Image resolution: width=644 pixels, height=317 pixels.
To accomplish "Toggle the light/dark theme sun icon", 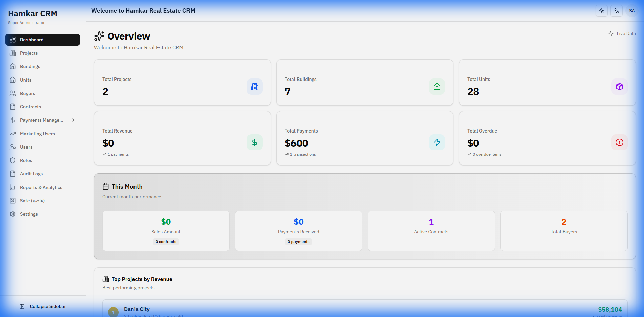I will tap(602, 11).
